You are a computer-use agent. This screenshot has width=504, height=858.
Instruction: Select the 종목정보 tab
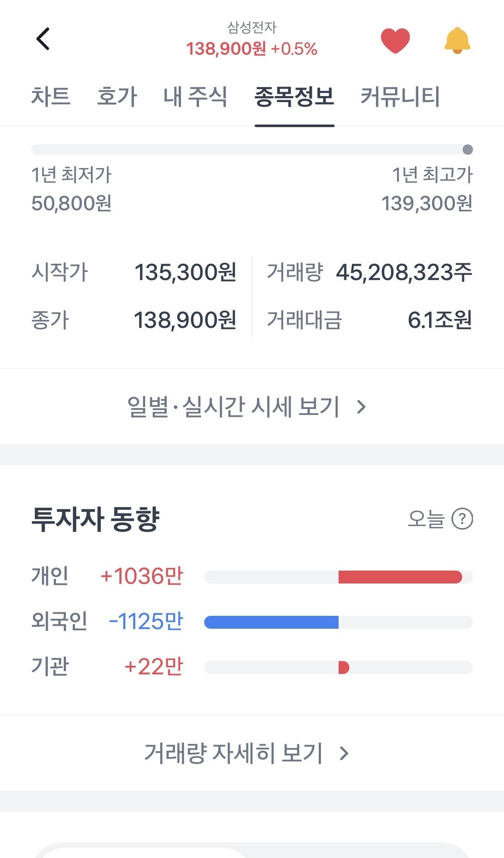294,96
